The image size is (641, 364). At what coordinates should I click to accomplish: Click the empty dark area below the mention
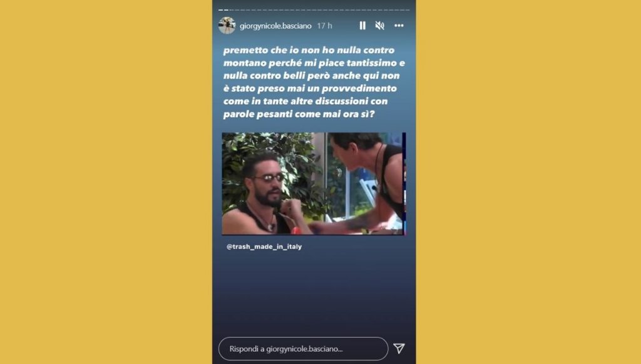[314, 294]
